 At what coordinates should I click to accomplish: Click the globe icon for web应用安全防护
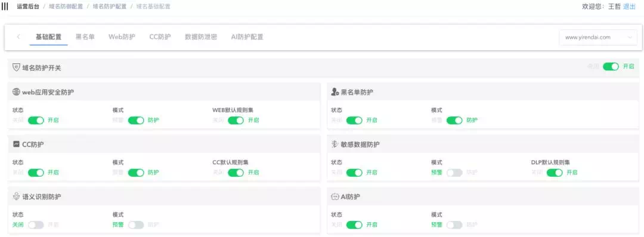pyautogui.click(x=17, y=92)
